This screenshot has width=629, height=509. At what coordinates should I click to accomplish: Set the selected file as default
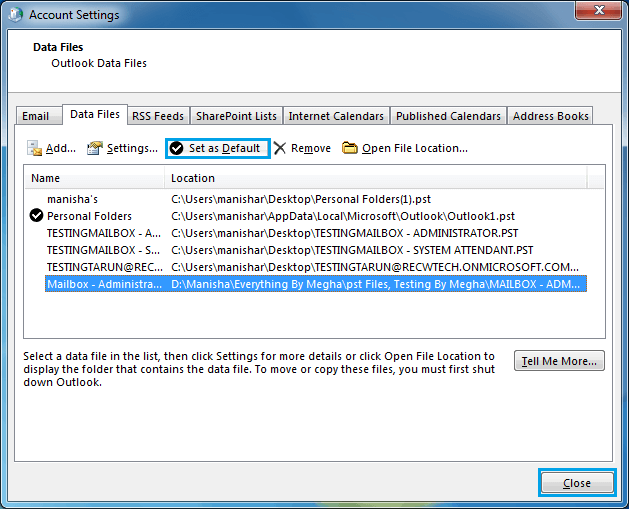pos(218,148)
